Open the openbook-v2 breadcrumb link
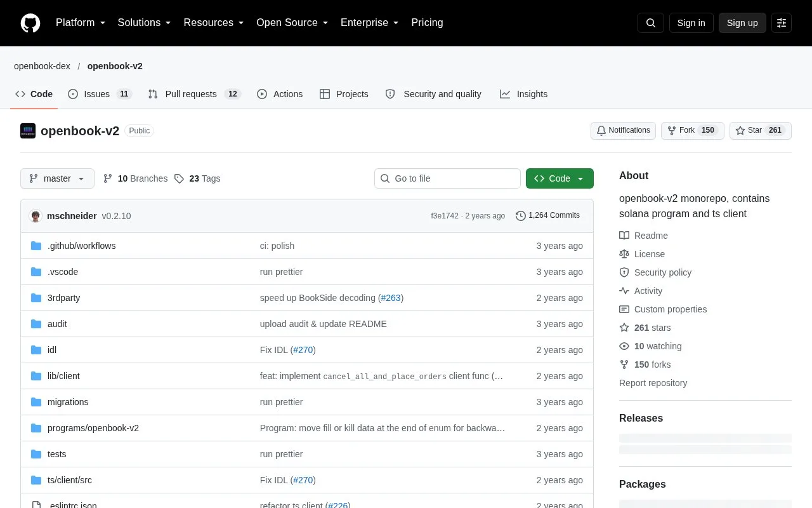Viewport: 812px width, 508px height. tap(115, 66)
